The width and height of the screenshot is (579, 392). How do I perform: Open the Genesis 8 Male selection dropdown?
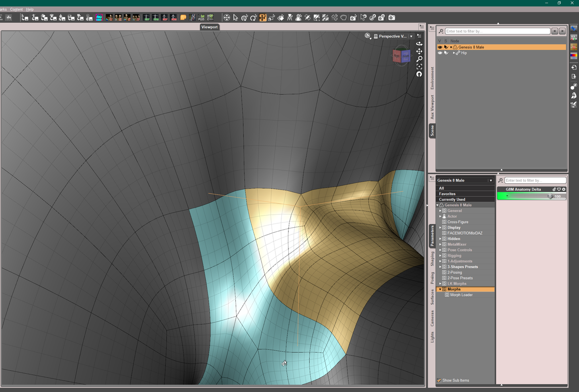point(490,180)
